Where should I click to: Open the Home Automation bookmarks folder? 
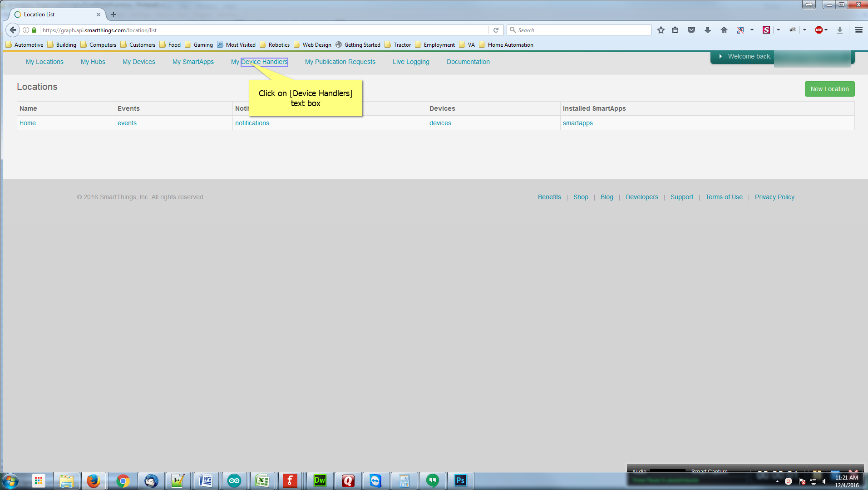click(x=506, y=44)
